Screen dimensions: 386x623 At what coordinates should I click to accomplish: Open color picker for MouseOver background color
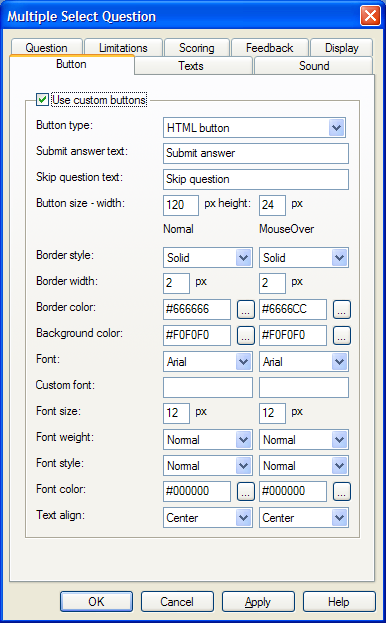[x=342, y=335]
